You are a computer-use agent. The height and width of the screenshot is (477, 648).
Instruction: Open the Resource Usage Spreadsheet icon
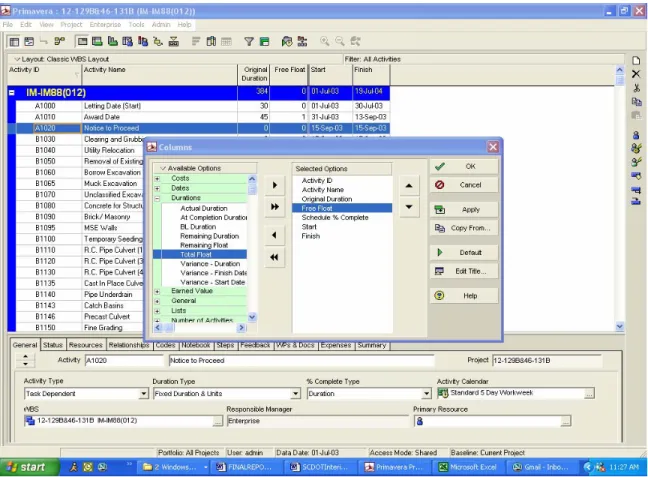point(128,41)
